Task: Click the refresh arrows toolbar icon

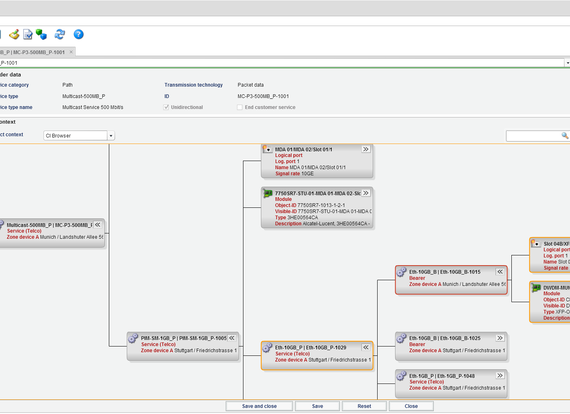Action: [x=60, y=35]
